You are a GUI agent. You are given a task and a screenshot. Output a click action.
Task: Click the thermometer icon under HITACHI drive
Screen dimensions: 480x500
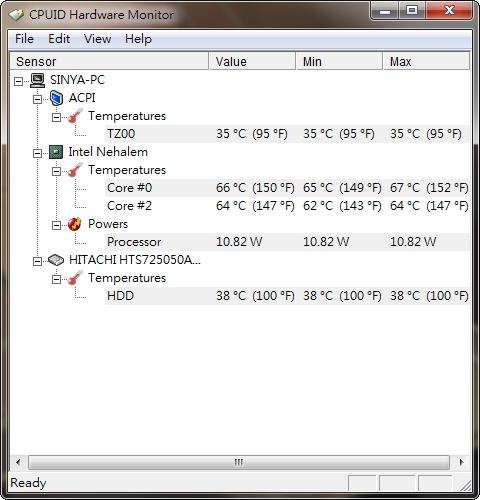pyautogui.click(x=75, y=278)
